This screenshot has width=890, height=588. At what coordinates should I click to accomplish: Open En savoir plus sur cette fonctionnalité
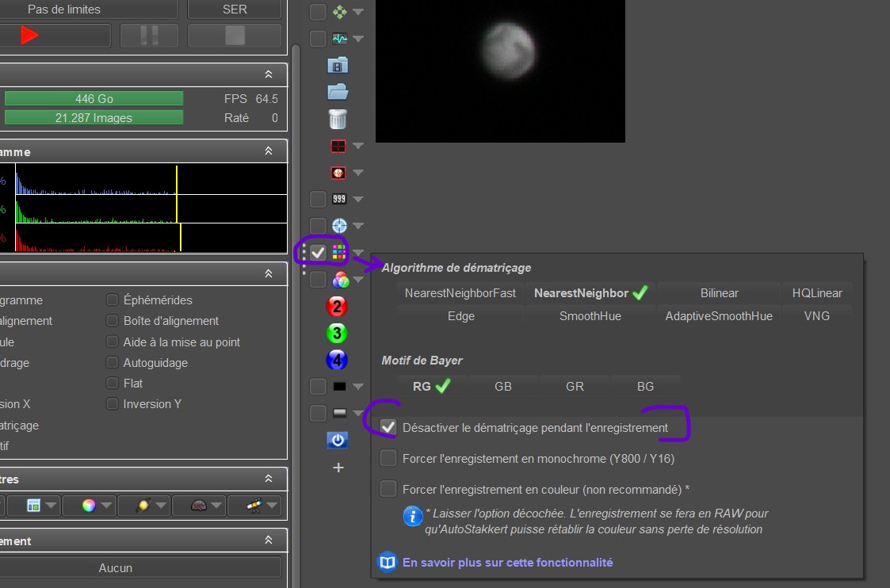pyautogui.click(x=507, y=563)
